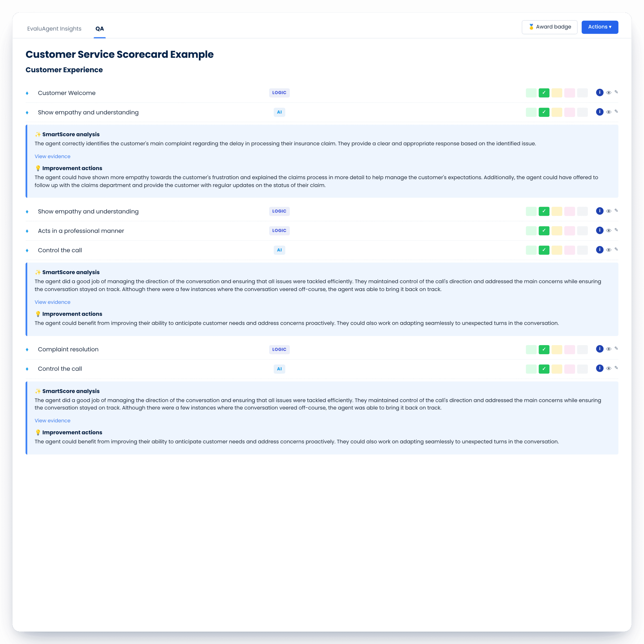644x644 pixels.
Task: Select yellow score on Complaint resolution row
Action: coord(557,349)
